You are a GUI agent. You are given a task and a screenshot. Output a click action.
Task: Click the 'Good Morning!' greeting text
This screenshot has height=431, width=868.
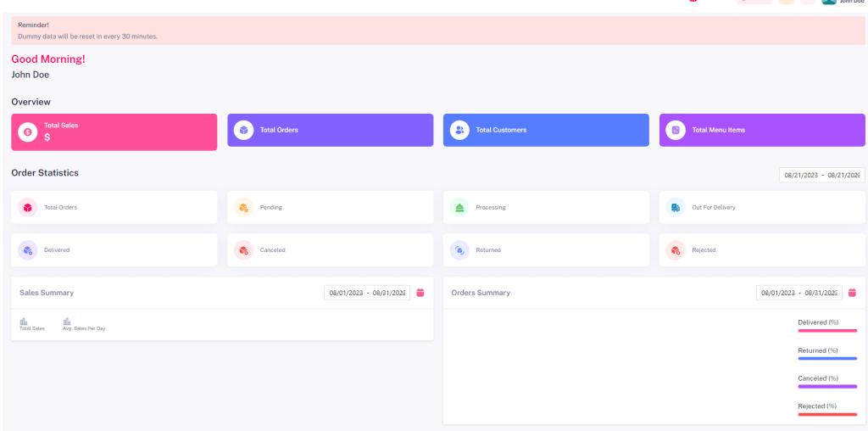(x=48, y=59)
